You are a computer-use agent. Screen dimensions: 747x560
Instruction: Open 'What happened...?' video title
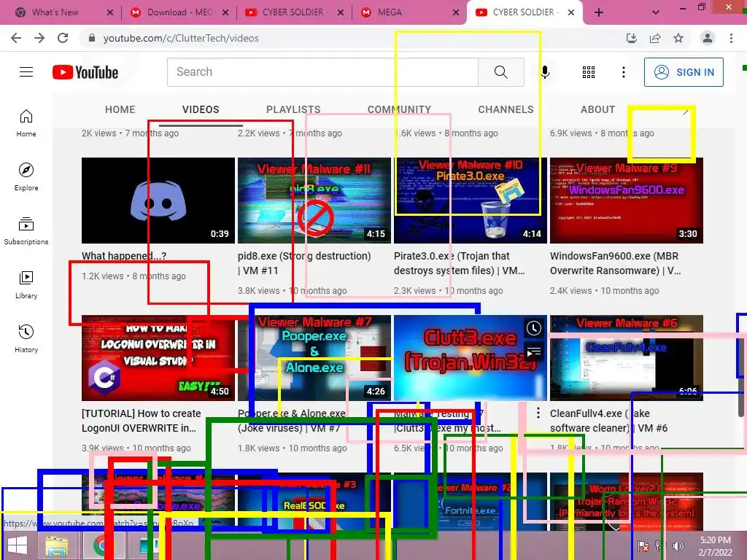[124, 256]
